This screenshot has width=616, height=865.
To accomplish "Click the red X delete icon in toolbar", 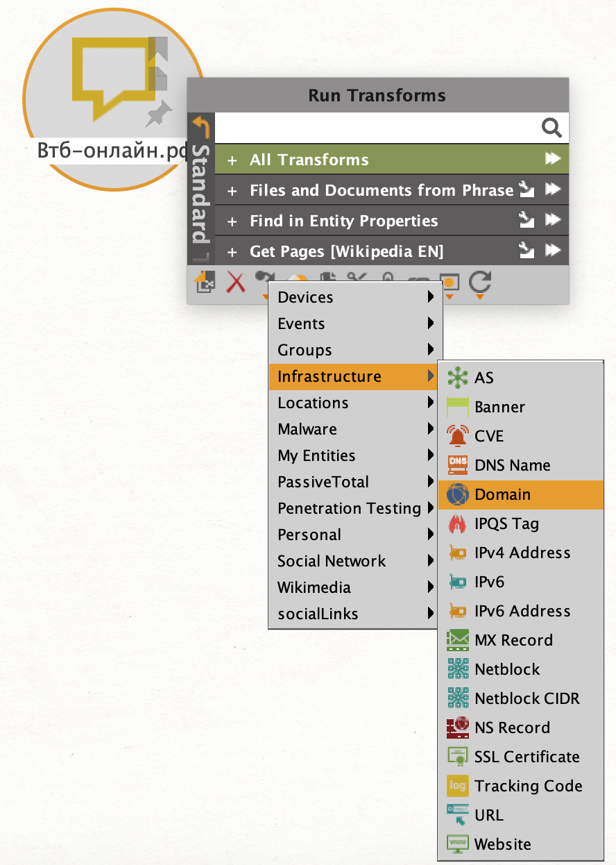I will point(236,282).
